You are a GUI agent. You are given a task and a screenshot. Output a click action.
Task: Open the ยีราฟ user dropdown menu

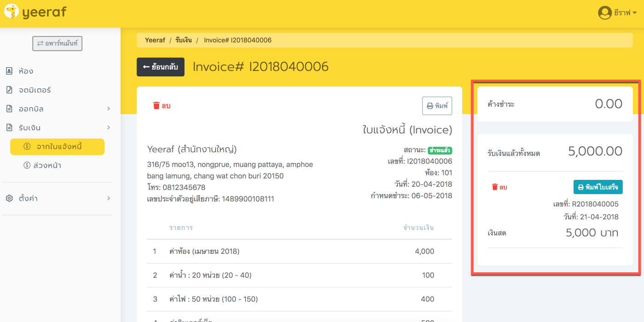(617, 13)
